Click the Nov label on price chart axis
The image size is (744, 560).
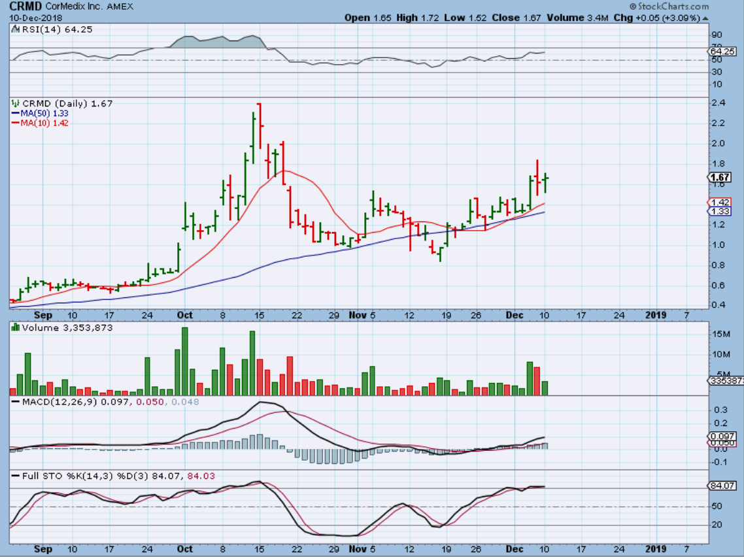[358, 316]
